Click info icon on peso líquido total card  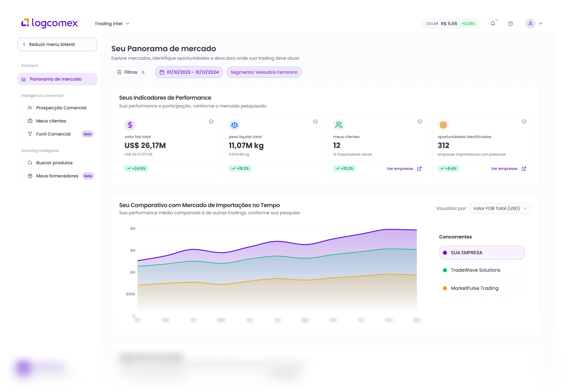[x=315, y=122]
